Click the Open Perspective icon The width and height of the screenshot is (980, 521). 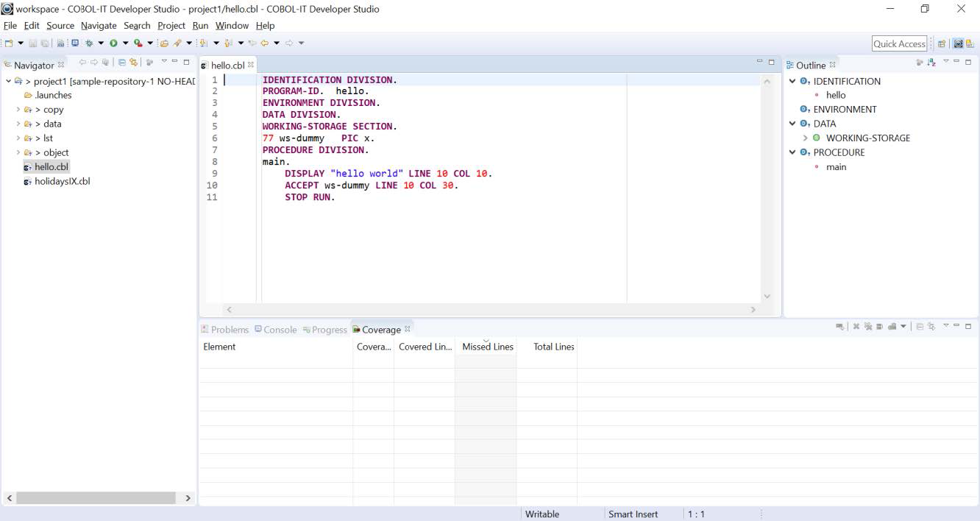click(942, 44)
